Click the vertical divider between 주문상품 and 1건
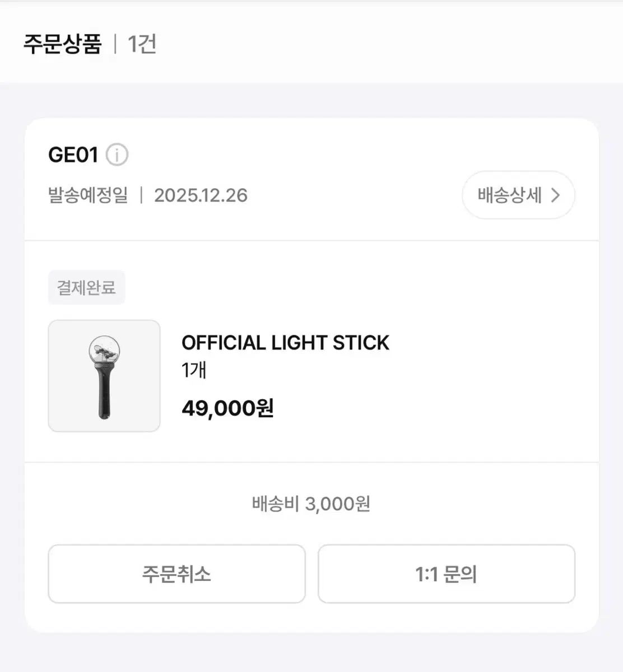The image size is (623, 672). 115,44
